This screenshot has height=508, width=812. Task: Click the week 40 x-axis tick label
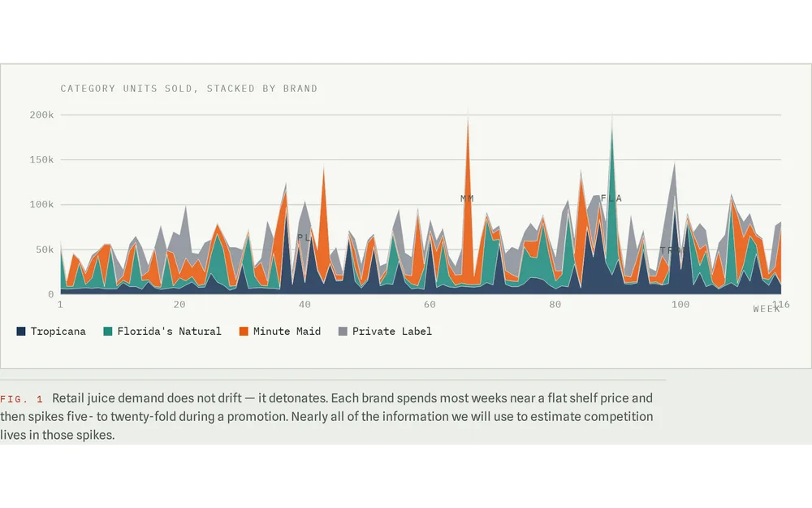point(304,305)
